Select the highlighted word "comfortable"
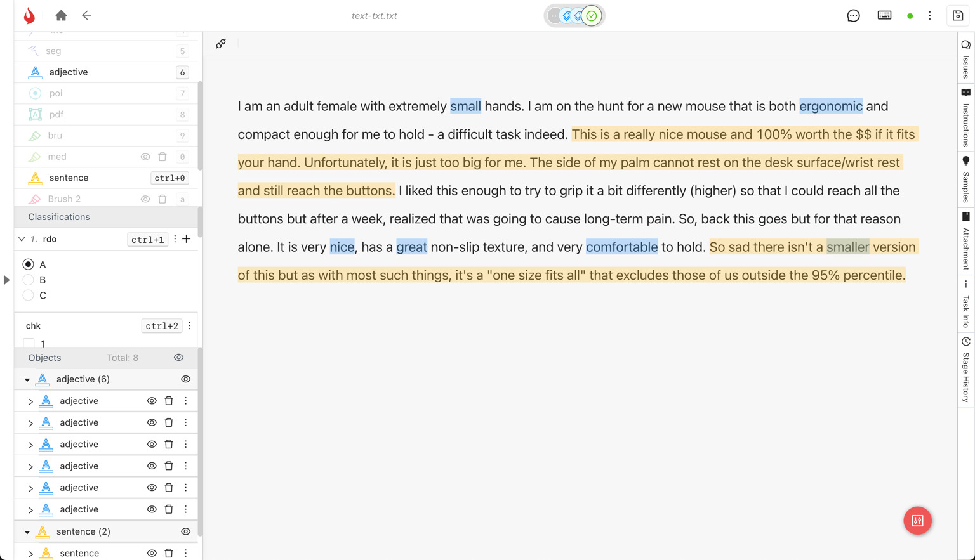975x560 pixels. coord(621,247)
